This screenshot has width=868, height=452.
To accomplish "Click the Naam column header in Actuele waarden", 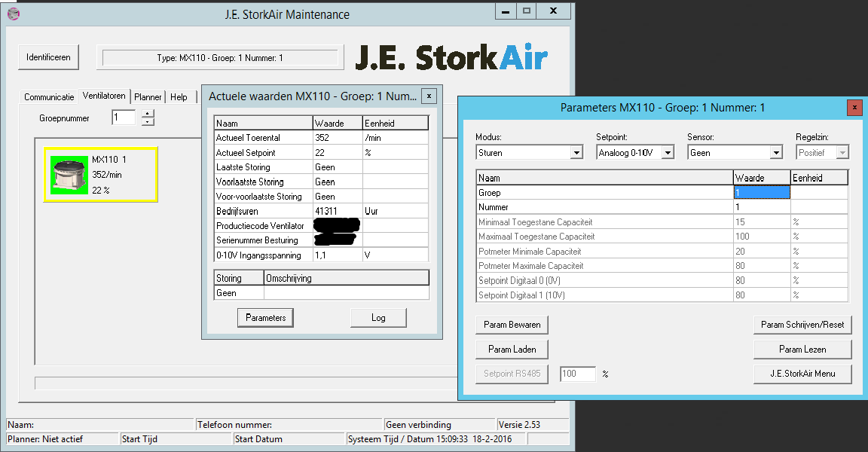I will pyautogui.click(x=264, y=123).
